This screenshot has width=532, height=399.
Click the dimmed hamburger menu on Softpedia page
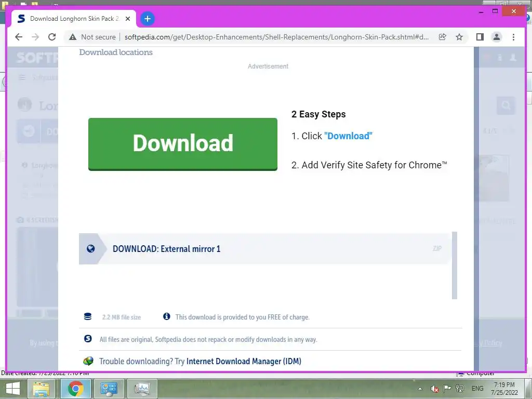point(22,78)
